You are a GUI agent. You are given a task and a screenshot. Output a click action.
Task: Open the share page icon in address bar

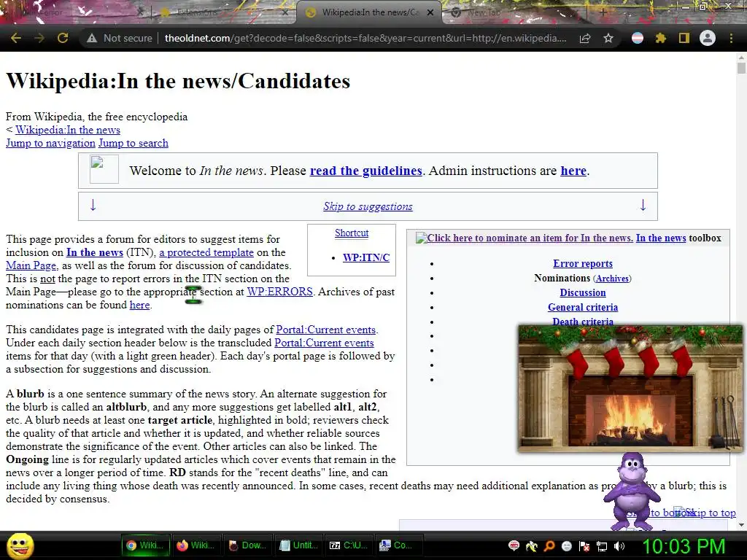(x=584, y=38)
